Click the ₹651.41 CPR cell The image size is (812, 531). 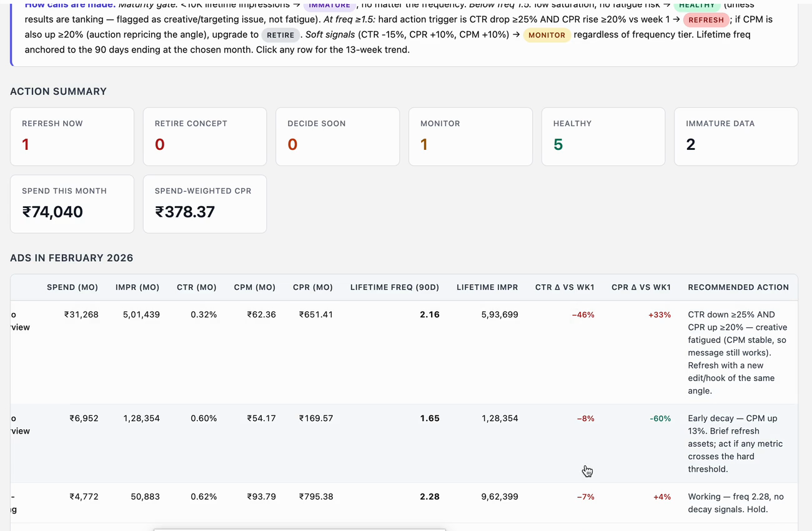click(316, 314)
